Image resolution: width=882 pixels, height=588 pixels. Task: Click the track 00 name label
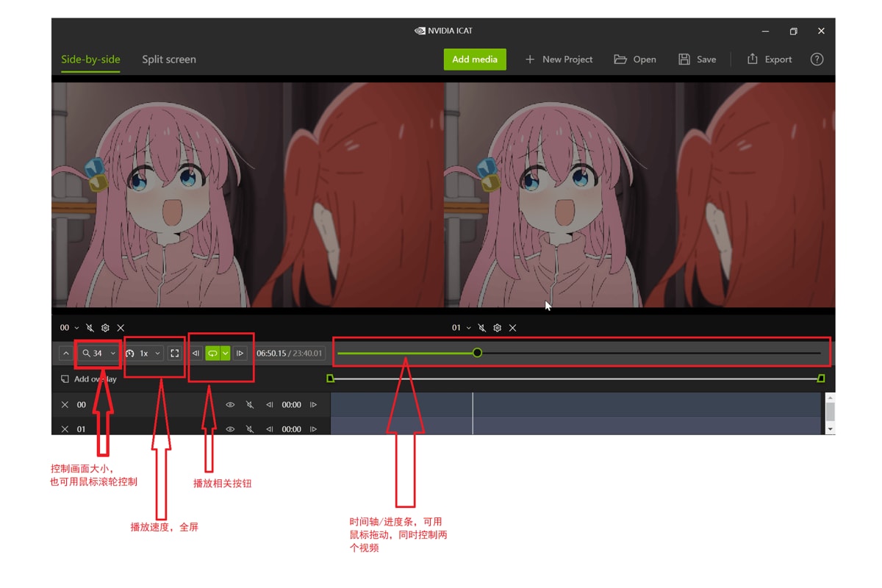tap(82, 405)
